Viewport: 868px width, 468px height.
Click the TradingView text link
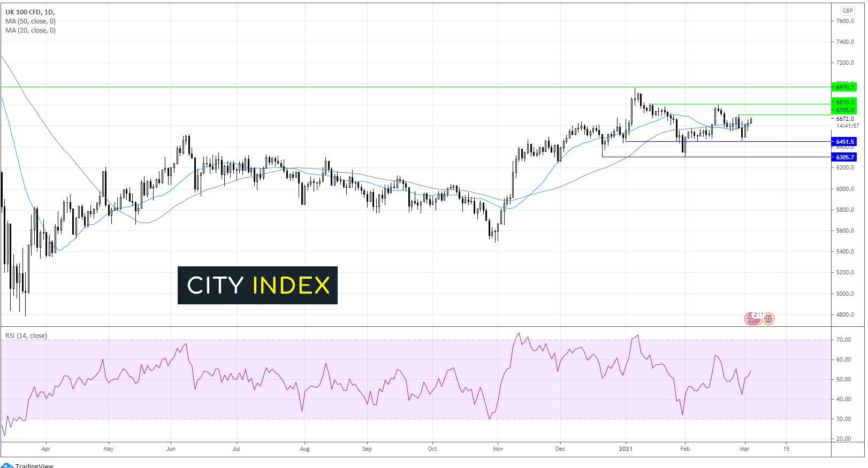(34, 465)
